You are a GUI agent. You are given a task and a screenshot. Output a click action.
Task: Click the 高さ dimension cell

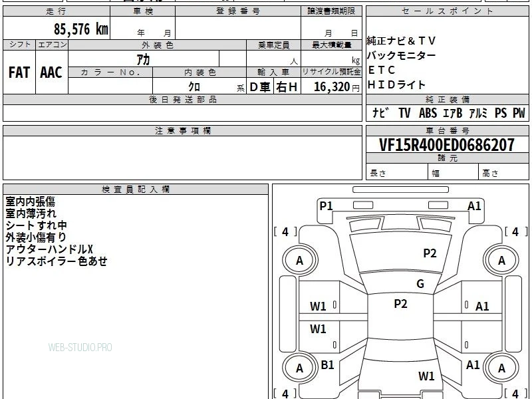click(504, 172)
